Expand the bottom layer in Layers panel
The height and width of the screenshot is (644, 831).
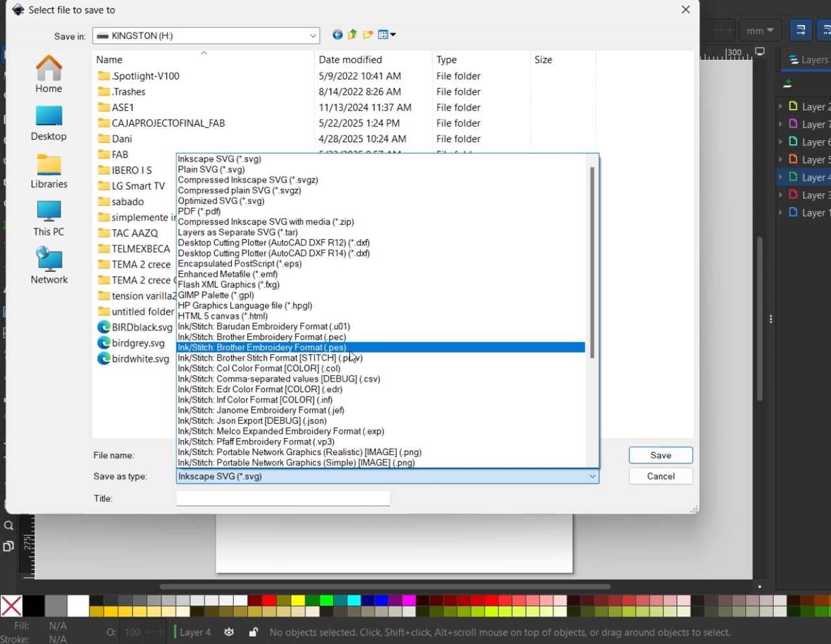tap(780, 212)
